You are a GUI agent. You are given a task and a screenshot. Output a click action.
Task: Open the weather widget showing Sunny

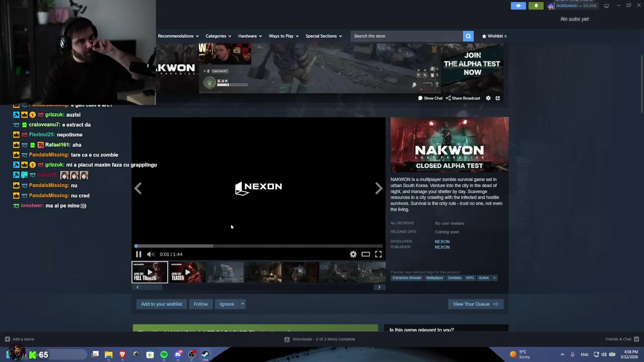click(x=520, y=355)
